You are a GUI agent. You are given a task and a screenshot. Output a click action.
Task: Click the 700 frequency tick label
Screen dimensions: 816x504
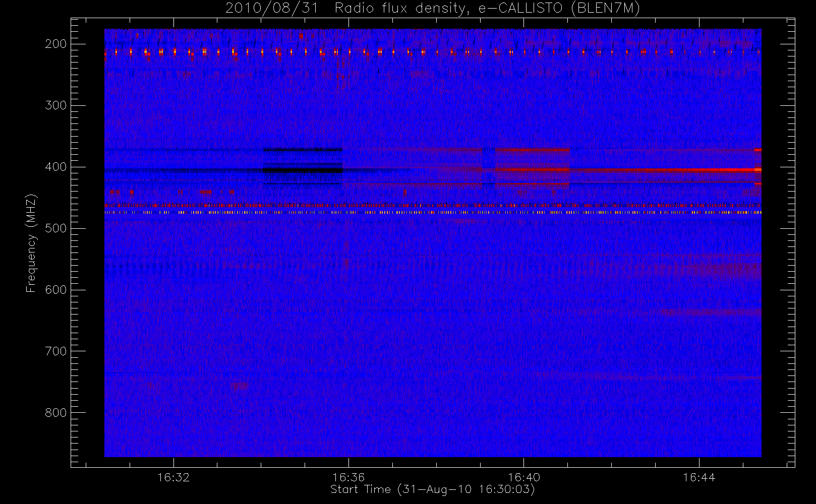pos(56,351)
